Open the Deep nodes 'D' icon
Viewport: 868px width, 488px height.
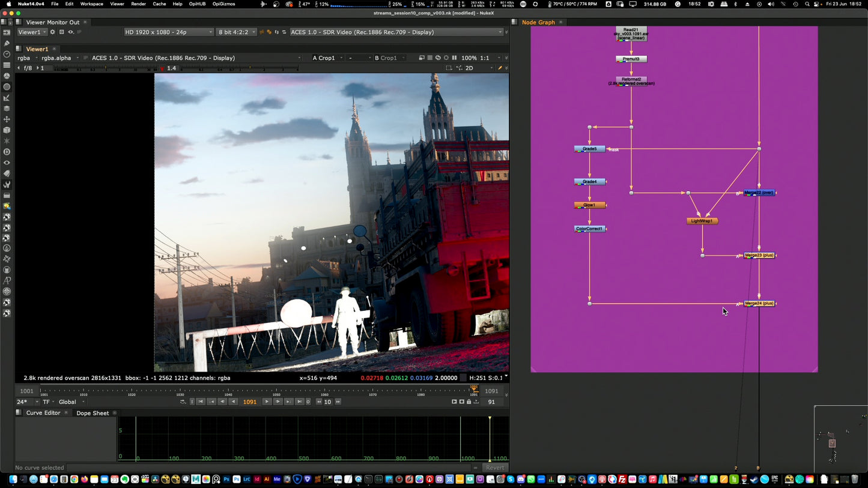coord(7,152)
